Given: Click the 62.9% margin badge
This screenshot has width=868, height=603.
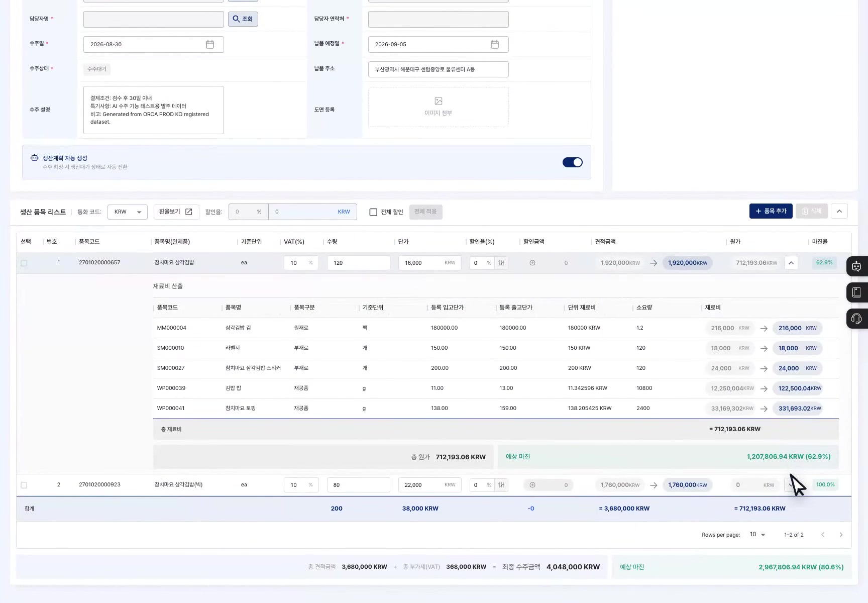Looking at the screenshot, I should click(x=824, y=262).
